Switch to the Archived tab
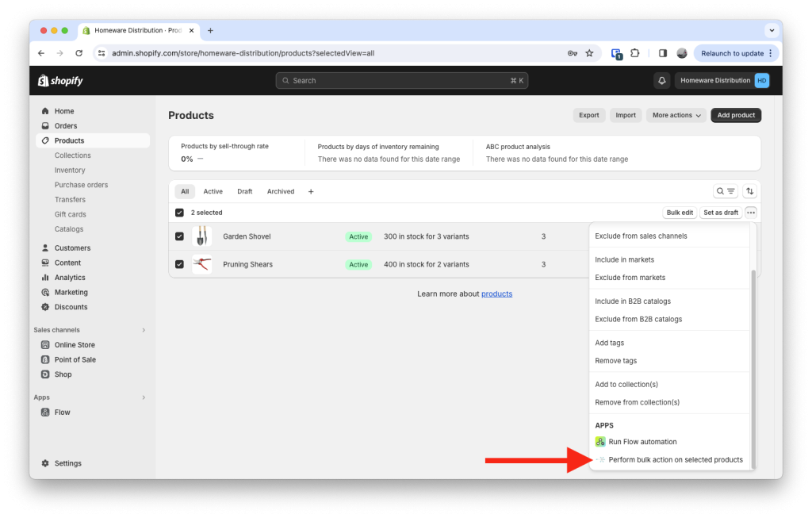 [x=281, y=192]
